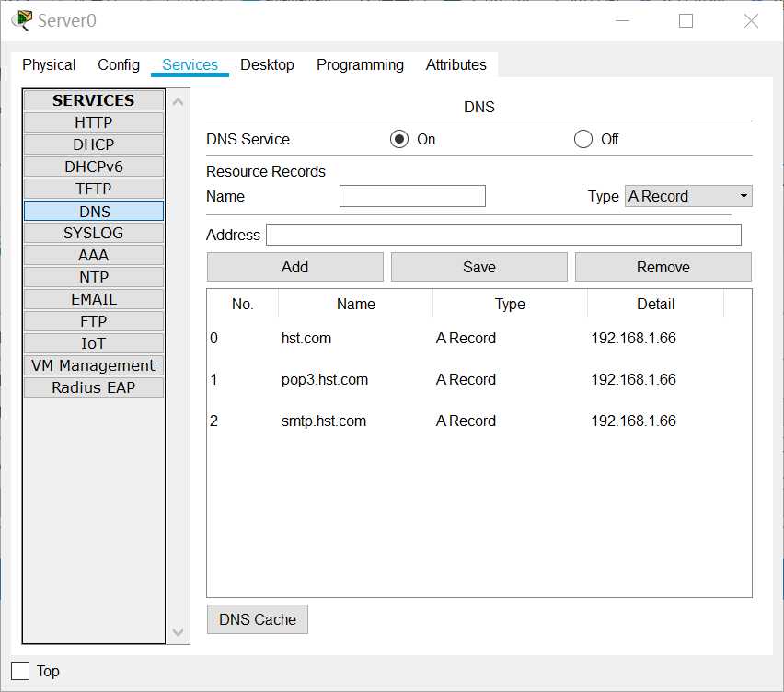
Task: Open the DNS Cache
Action: point(258,619)
